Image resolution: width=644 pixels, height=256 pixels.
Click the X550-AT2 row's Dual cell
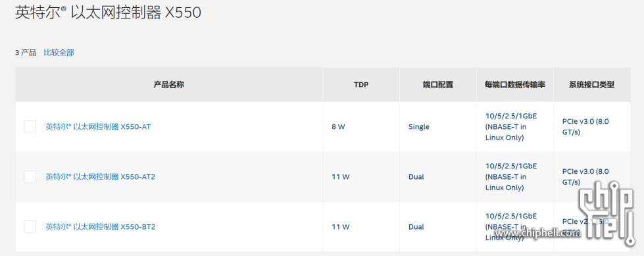[x=416, y=176]
